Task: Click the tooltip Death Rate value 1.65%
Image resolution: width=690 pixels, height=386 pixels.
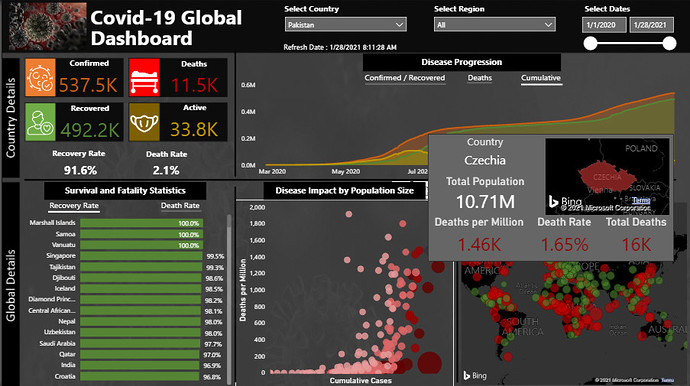Action: click(x=564, y=245)
